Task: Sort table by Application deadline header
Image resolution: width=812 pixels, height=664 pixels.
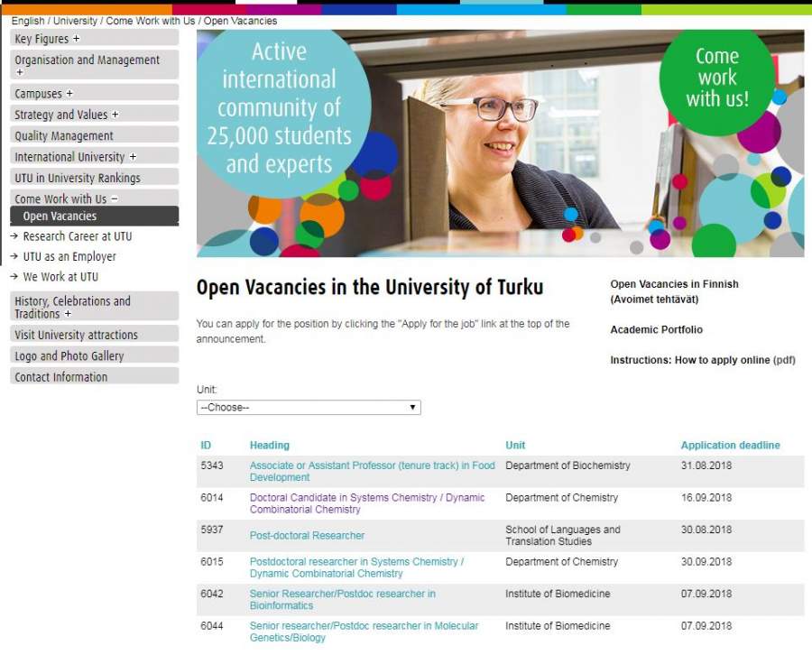Action: point(730,446)
